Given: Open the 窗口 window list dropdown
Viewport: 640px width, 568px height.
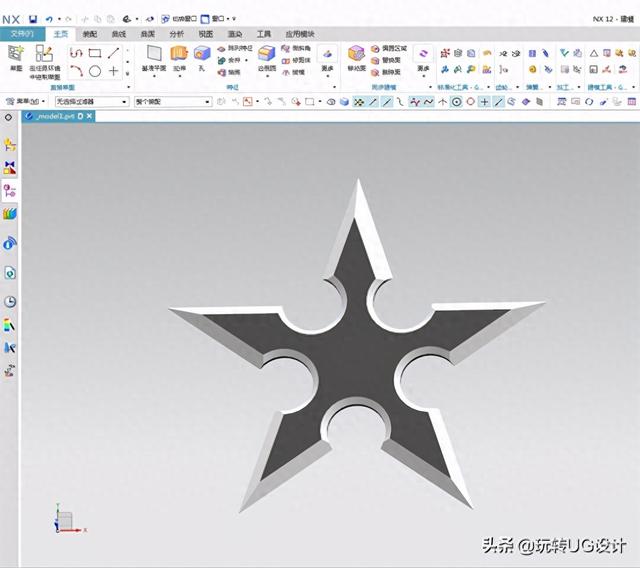Looking at the screenshot, I should point(218,19).
